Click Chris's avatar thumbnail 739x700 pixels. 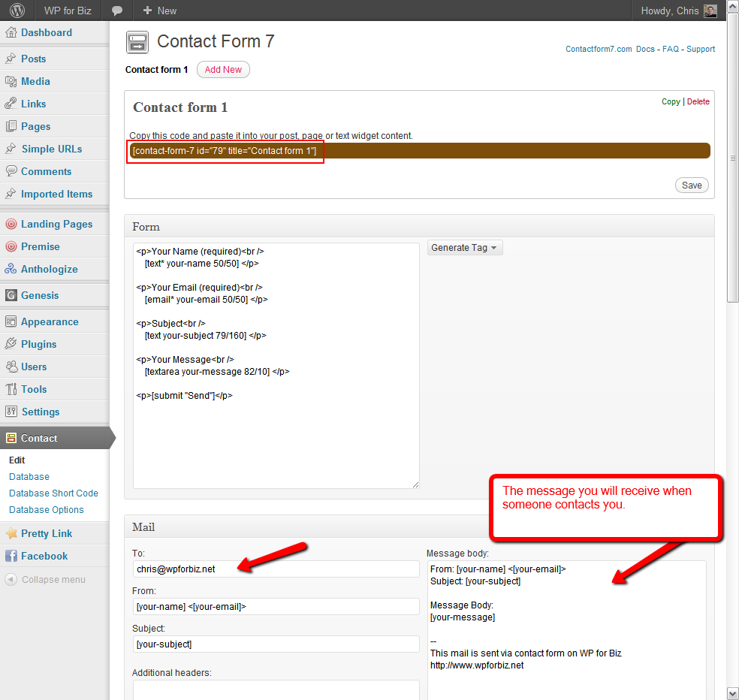click(x=710, y=11)
